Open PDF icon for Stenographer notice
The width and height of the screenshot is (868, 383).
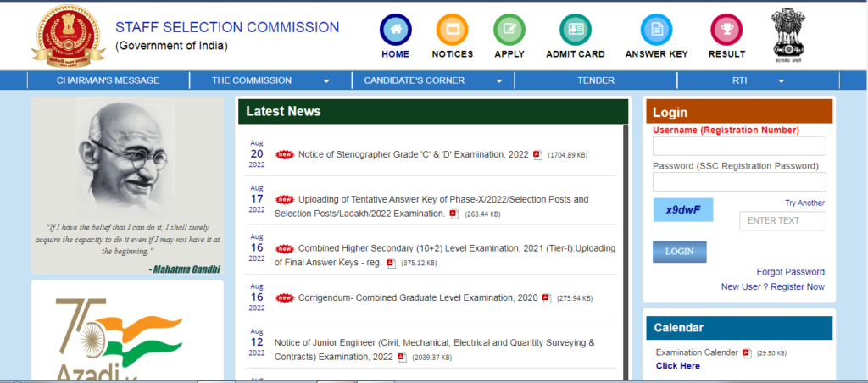click(x=537, y=155)
